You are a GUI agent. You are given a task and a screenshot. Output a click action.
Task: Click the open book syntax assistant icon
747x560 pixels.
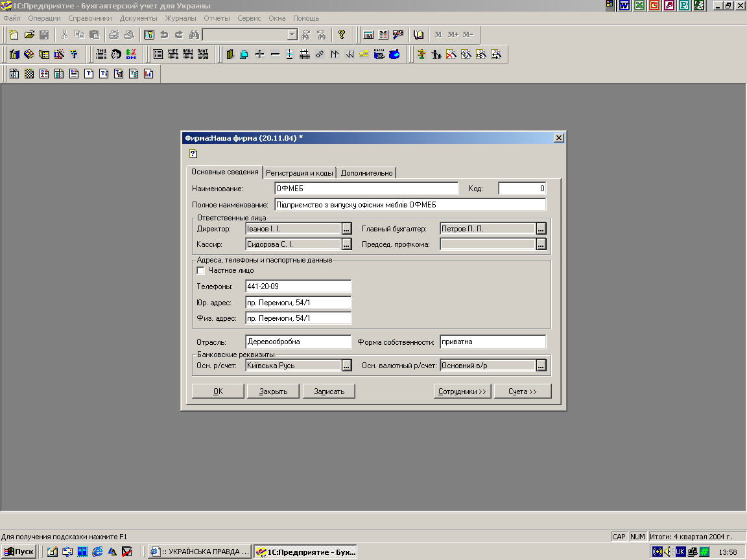tap(418, 35)
